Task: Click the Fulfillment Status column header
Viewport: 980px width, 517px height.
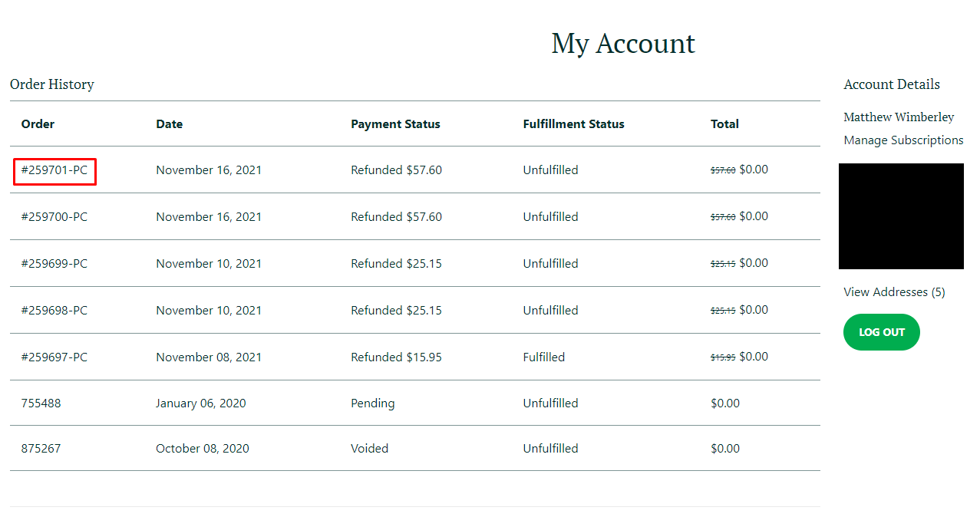Action: click(x=574, y=124)
